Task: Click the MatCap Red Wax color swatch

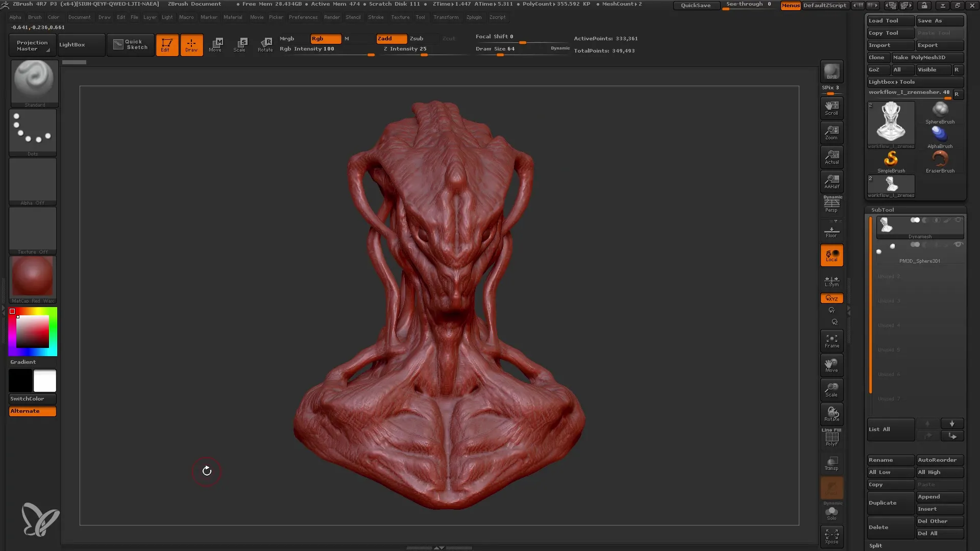Action: point(33,278)
